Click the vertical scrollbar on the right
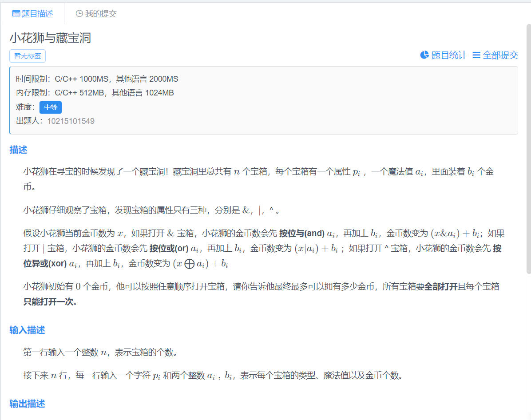This screenshot has width=531, height=420. 528,147
